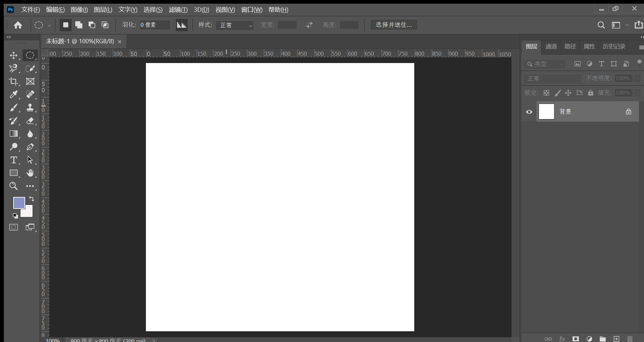Add a layer mask
This screenshot has height=342, width=644.
(576, 339)
